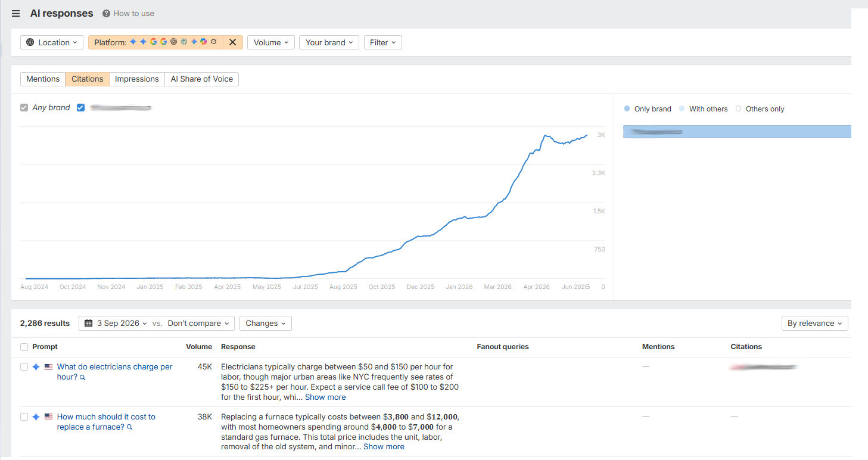Click the 1.5K y-axis label
The width and height of the screenshot is (868, 460).
[x=599, y=212]
